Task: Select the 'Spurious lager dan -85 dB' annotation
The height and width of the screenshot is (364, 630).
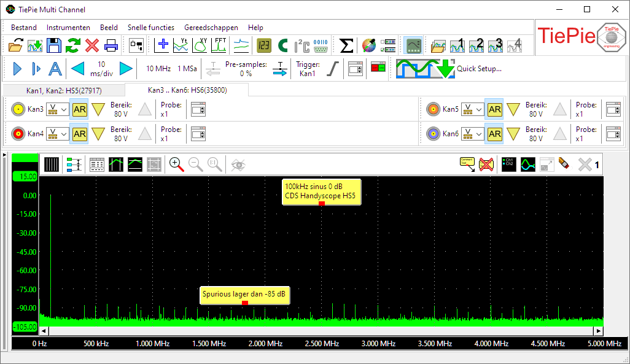Action: click(x=244, y=295)
